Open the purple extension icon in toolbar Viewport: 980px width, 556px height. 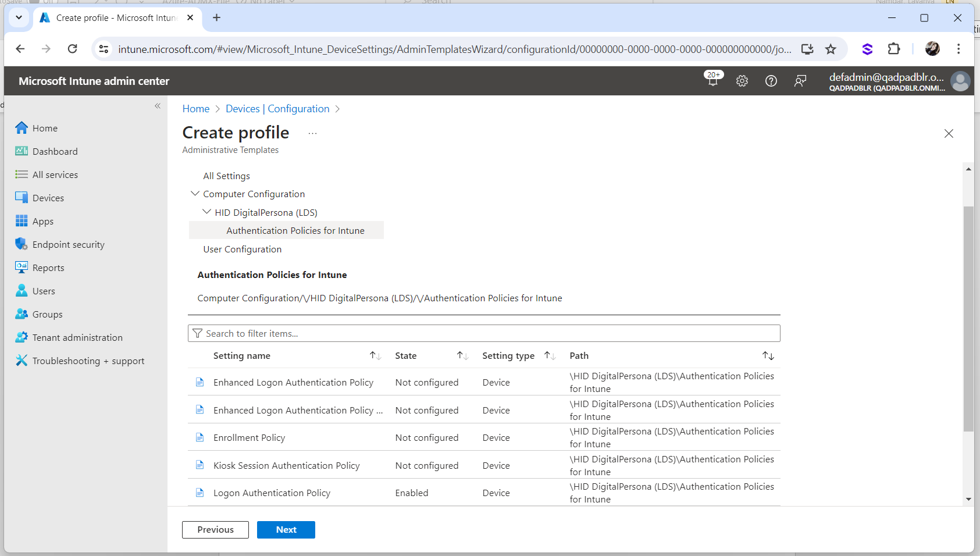click(867, 49)
